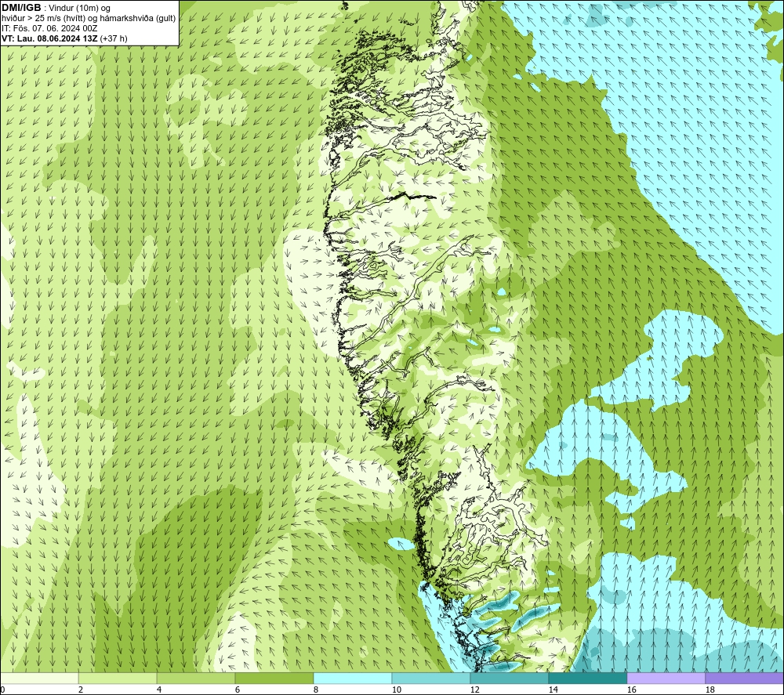Click the 14–16 m/s dark teal swatch
The height and width of the screenshot is (695, 784).
point(587,678)
